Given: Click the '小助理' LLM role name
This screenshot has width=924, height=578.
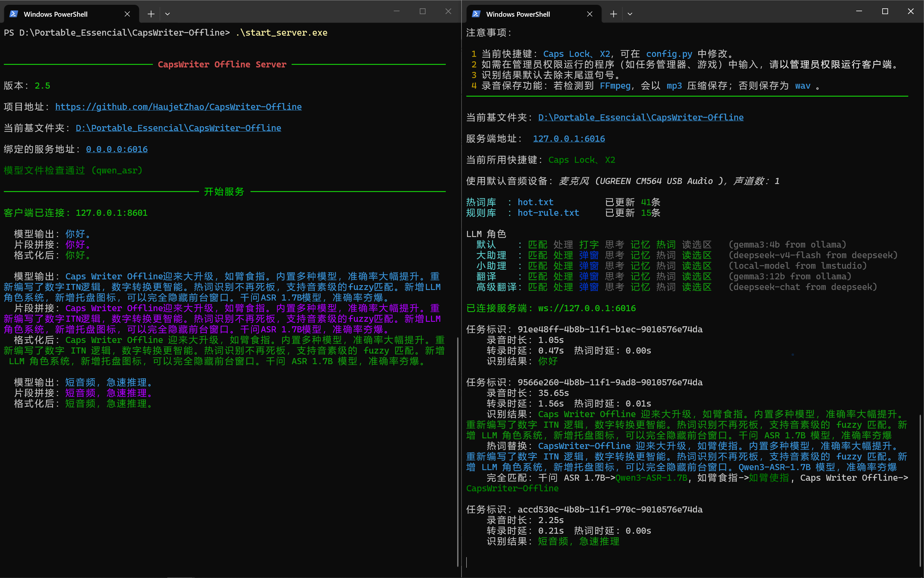Looking at the screenshot, I should tap(491, 266).
